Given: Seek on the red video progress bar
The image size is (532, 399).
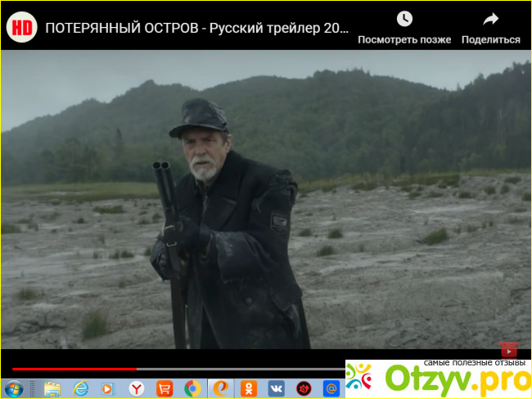Looking at the screenshot, I should [x=74, y=369].
